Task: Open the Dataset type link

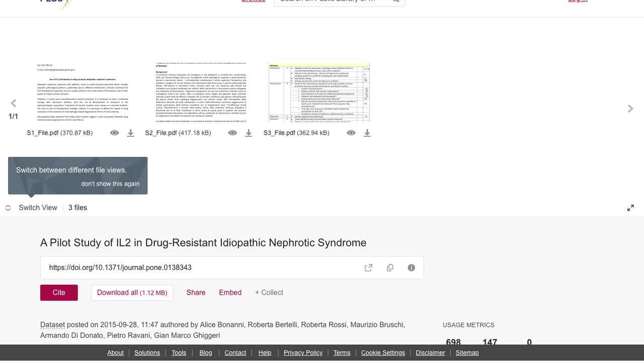Action: 52,325
